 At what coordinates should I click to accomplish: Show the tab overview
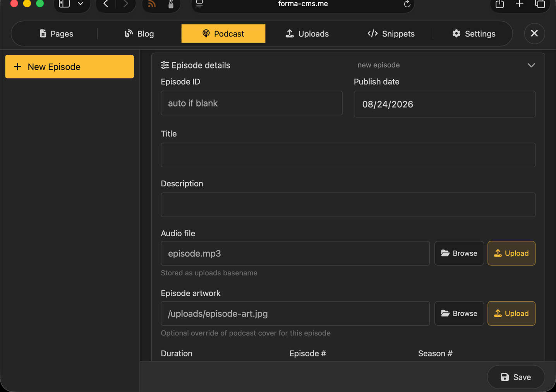[540, 4]
